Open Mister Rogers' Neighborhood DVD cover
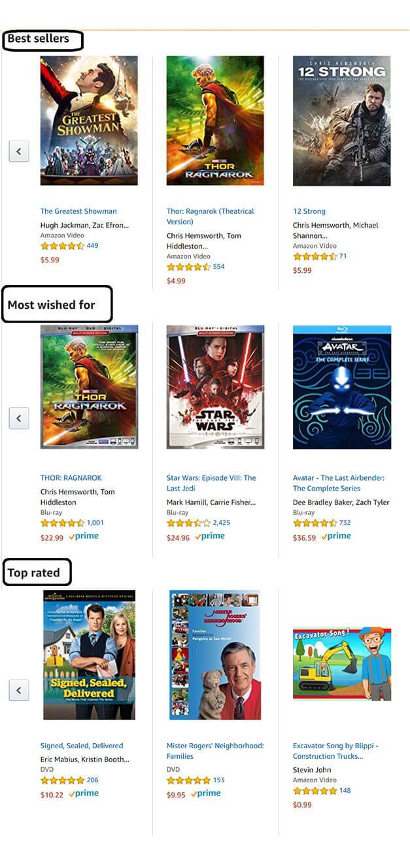The height and width of the screenshot is (868, 410). [x=215, y=655]
